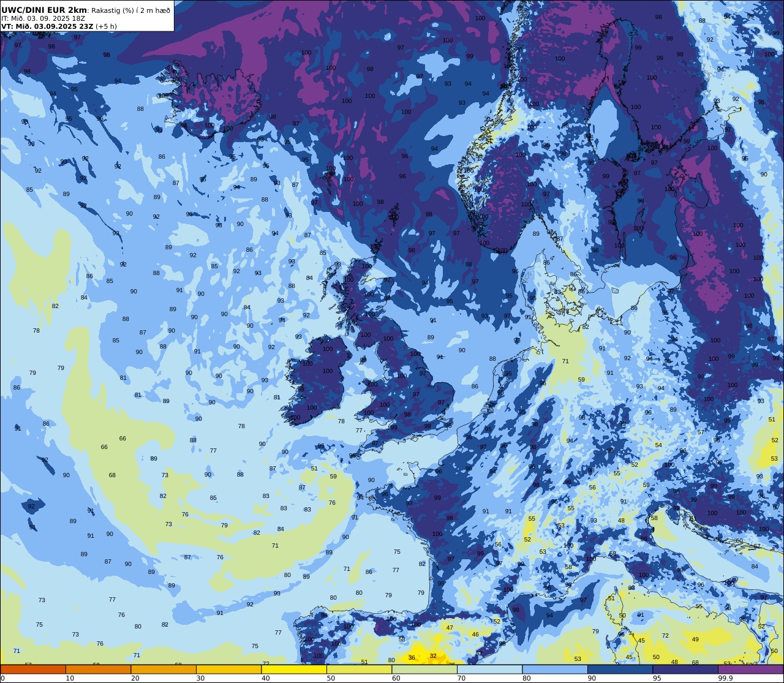Click the '50' tick label below the color scale
Screen dimensions: 784x683
click(x=331, y=678)
